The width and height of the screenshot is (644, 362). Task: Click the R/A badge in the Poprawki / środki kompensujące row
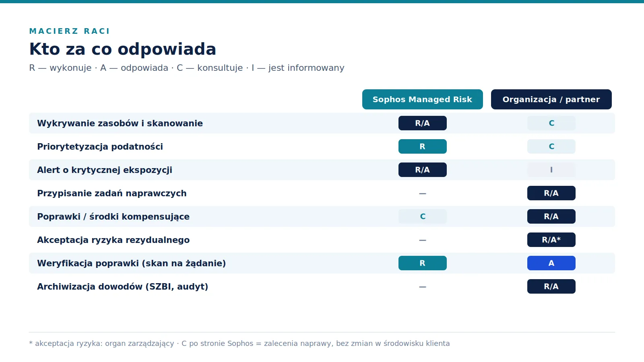click(x=551, y=216)
